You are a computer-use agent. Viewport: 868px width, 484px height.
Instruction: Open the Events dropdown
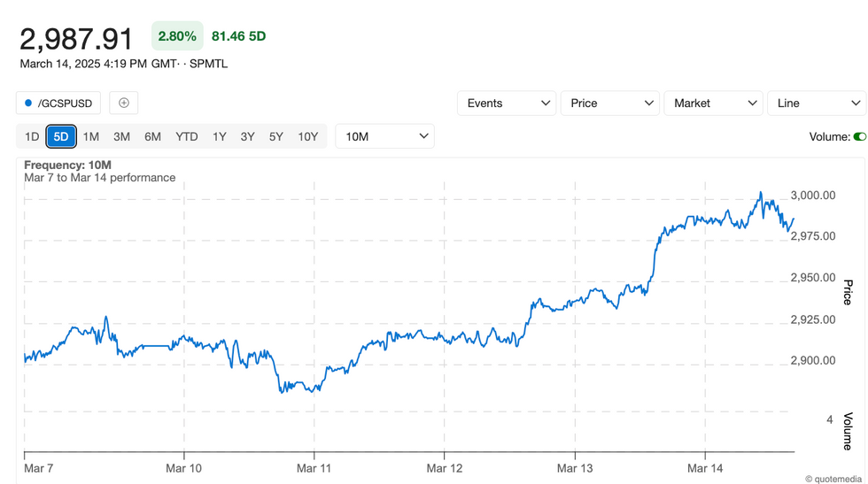click(x=507, y=104)
